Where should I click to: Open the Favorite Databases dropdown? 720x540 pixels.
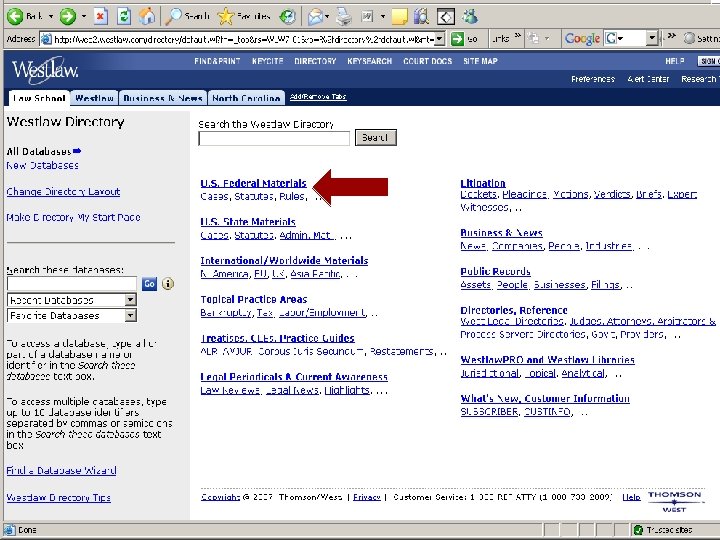tap(131, 315)
